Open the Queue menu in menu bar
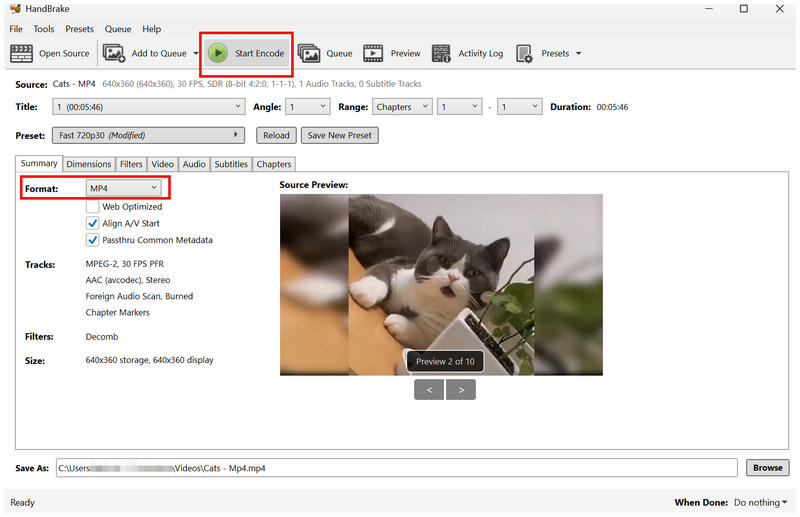The height and width of the screenshot is (517, 800). tap(118, 29)
